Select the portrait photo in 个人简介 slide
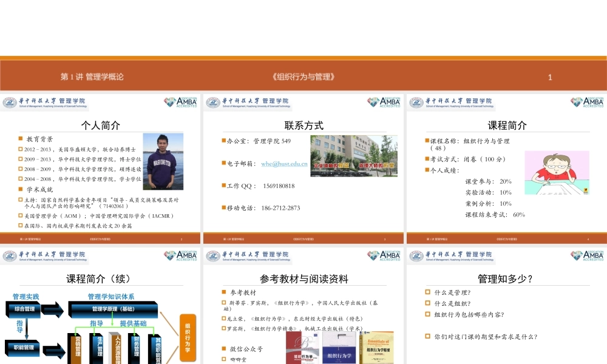The height and width of the screenshot is (364, 607). [x=163, y=161]
